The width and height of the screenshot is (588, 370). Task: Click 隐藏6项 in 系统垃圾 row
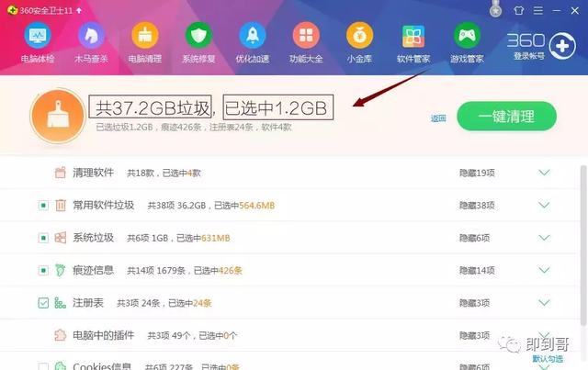[474, 238]
